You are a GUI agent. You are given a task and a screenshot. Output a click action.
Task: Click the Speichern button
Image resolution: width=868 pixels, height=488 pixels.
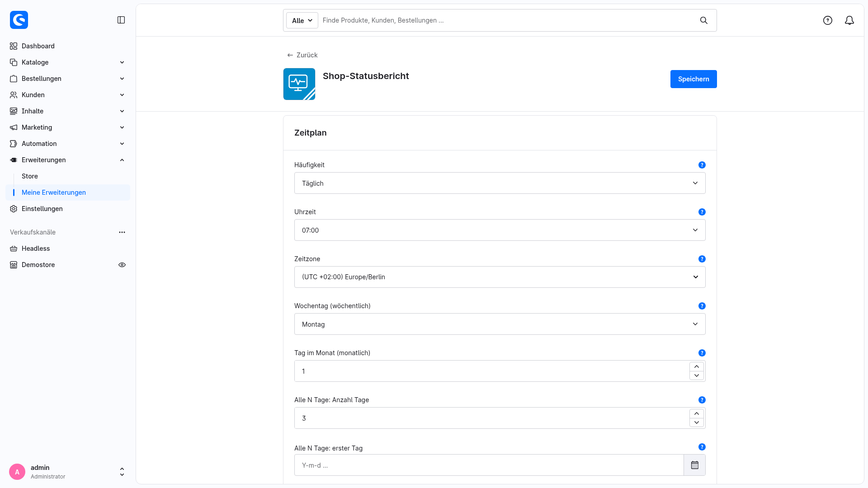693,79
